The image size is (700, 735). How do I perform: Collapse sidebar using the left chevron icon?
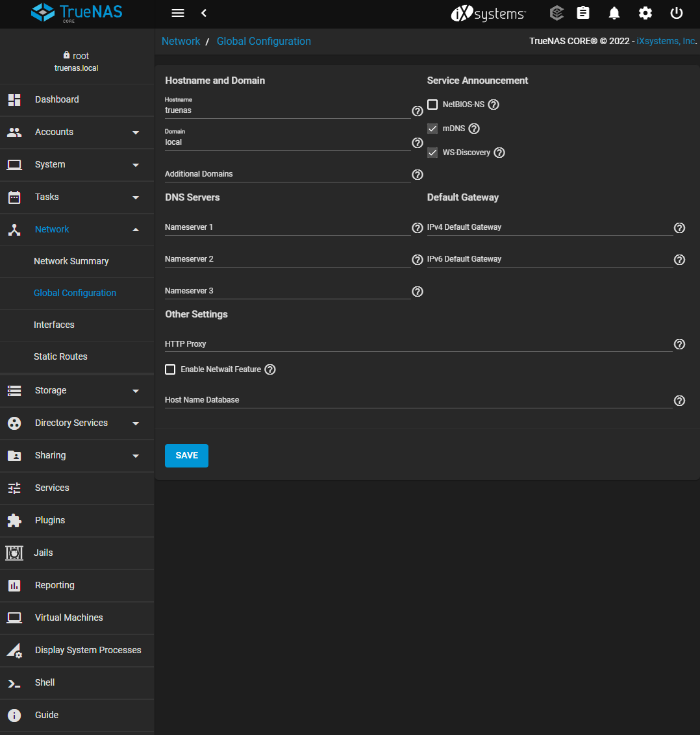point(204,14)
